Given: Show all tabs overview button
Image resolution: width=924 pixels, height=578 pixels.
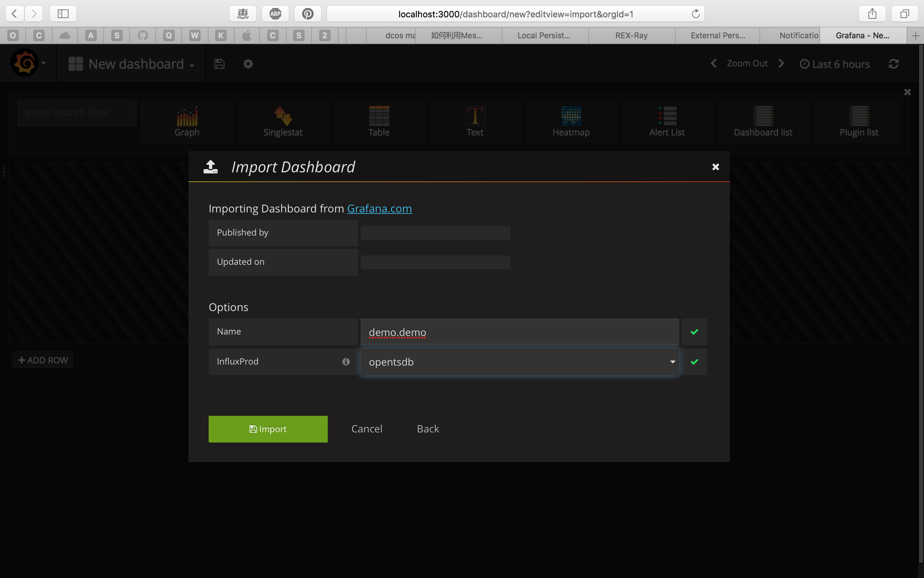Looking at the screenshot, I should pos(905,14).
